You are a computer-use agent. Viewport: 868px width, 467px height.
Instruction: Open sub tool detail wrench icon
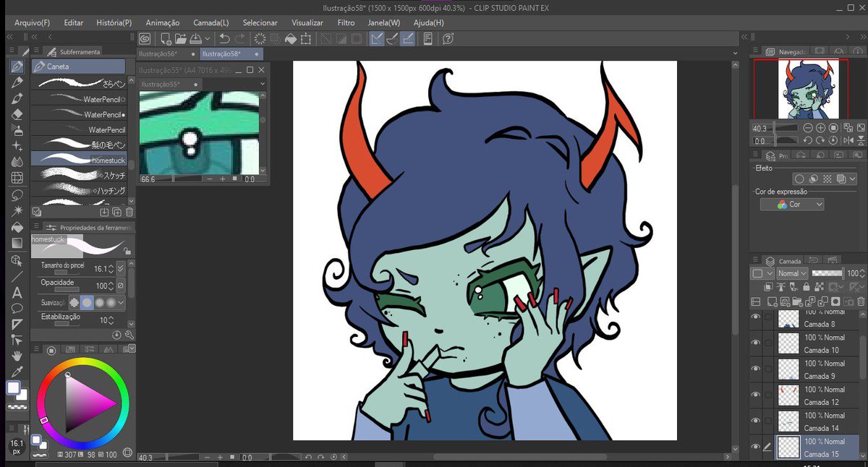(129, 335)
